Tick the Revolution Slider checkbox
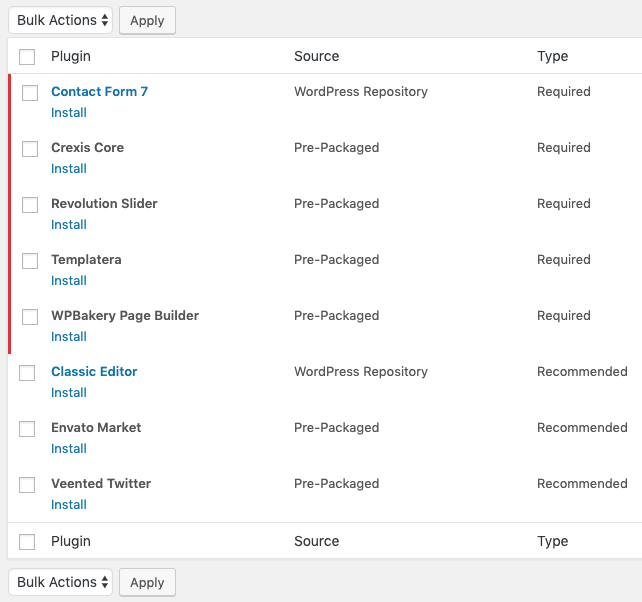Image resolution: width=642 pixels, height=602 pixels. coord(30,205)
